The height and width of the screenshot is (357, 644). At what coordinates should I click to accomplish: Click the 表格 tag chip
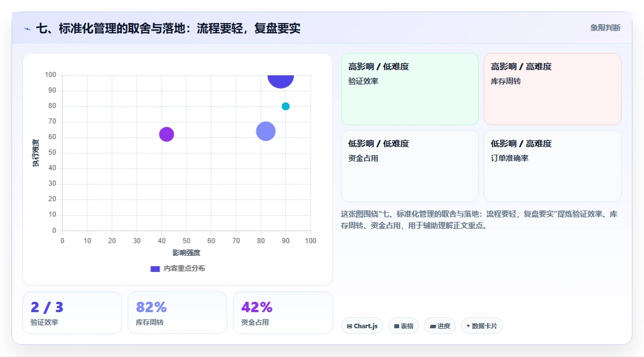[404, 326]
